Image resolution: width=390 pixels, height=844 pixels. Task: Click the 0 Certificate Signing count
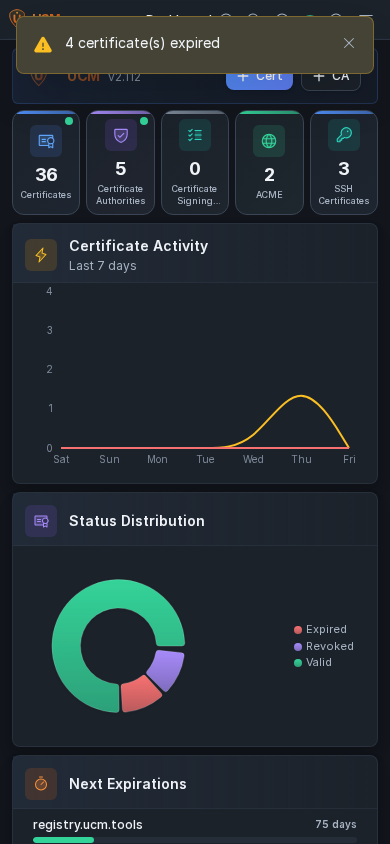click(195, 169)
